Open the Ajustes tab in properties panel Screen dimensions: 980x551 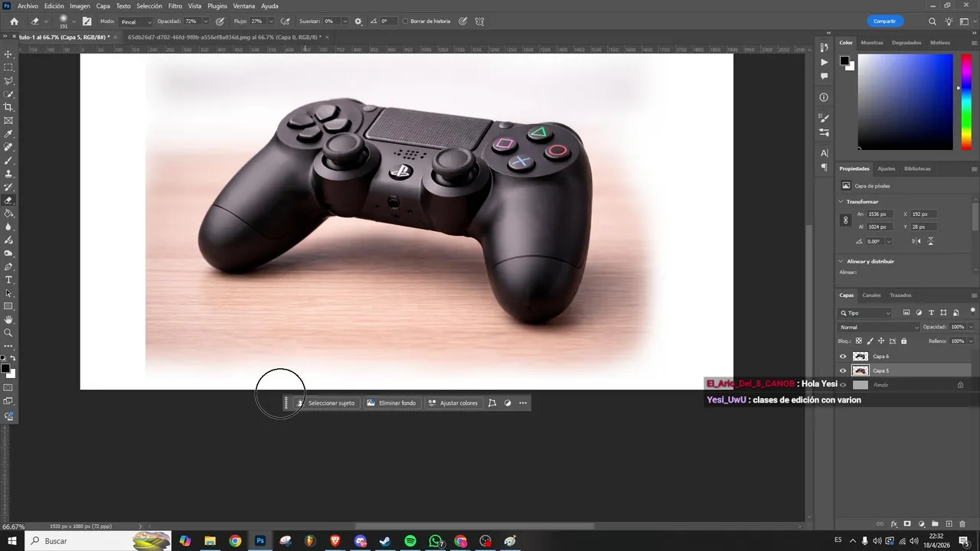887,168
